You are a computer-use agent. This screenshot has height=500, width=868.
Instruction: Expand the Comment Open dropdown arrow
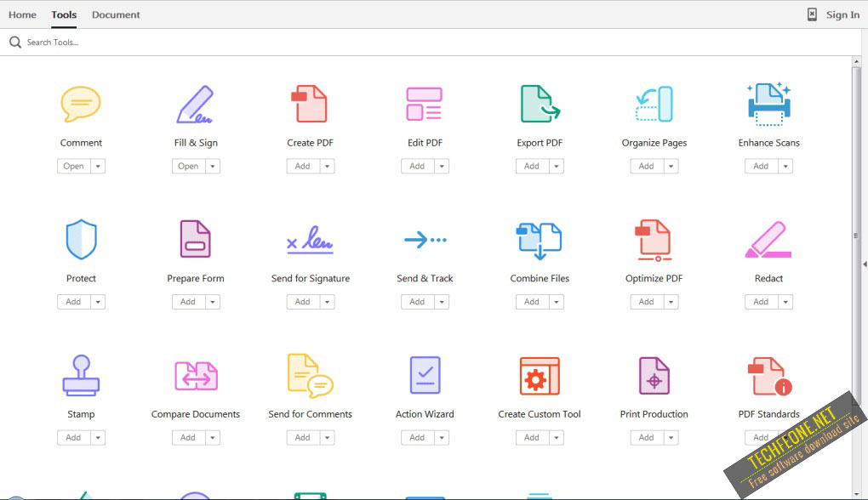[x=98, y=166]
